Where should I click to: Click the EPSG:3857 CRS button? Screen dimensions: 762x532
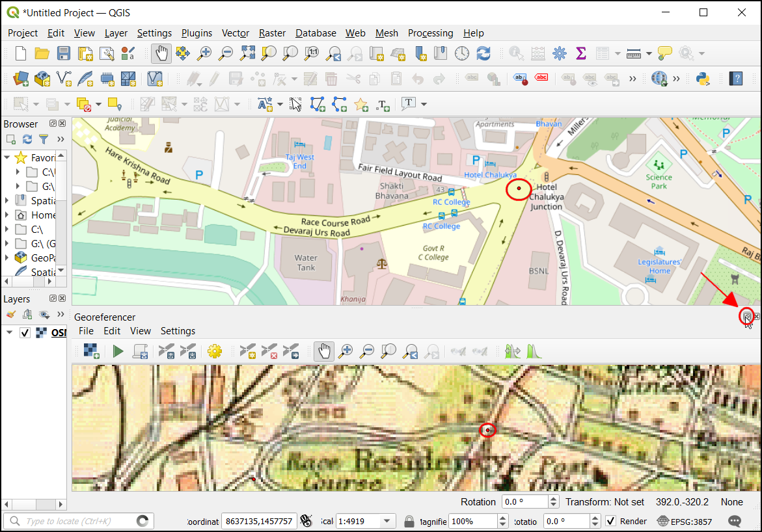pos(685,522)
